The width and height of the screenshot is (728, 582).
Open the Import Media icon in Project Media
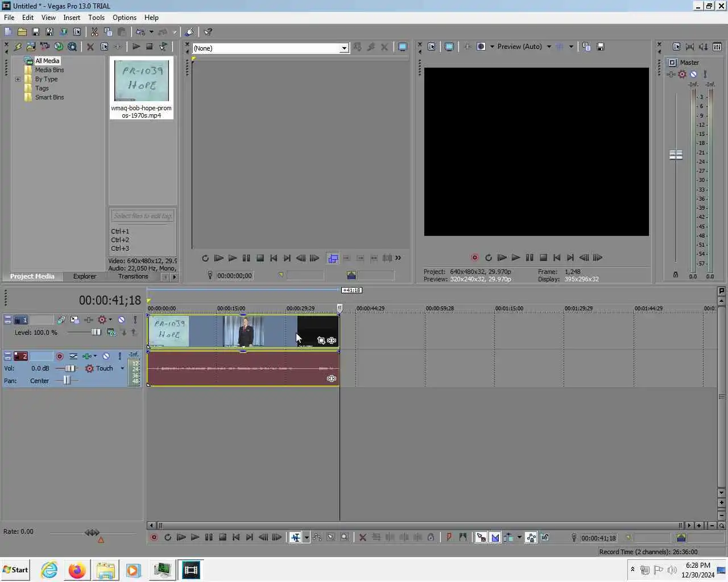coord(31,47)
